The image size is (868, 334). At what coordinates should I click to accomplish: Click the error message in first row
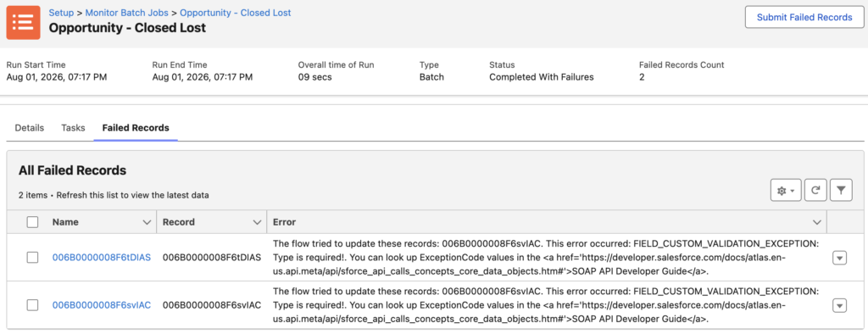[x=547, y=258]
